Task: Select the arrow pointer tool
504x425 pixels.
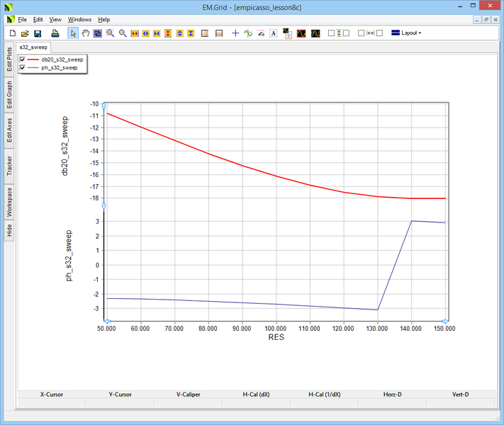Action: click(x=74, y=33)
